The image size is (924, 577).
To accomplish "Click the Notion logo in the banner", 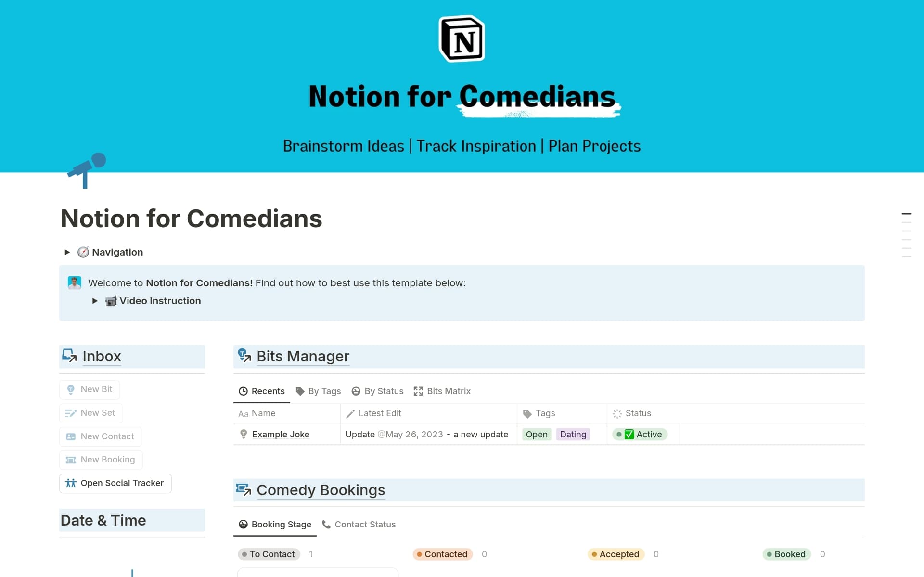I will 462,39.
